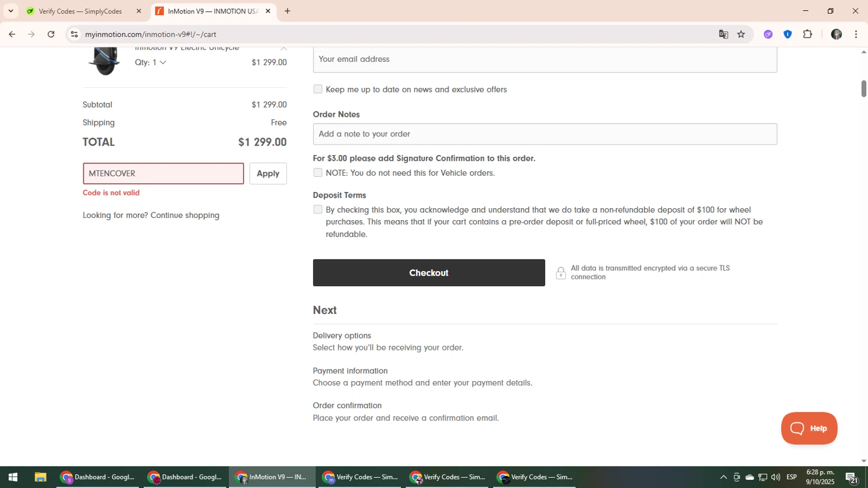
Task: View site information icon in address bar
Action: pos(74,35)
